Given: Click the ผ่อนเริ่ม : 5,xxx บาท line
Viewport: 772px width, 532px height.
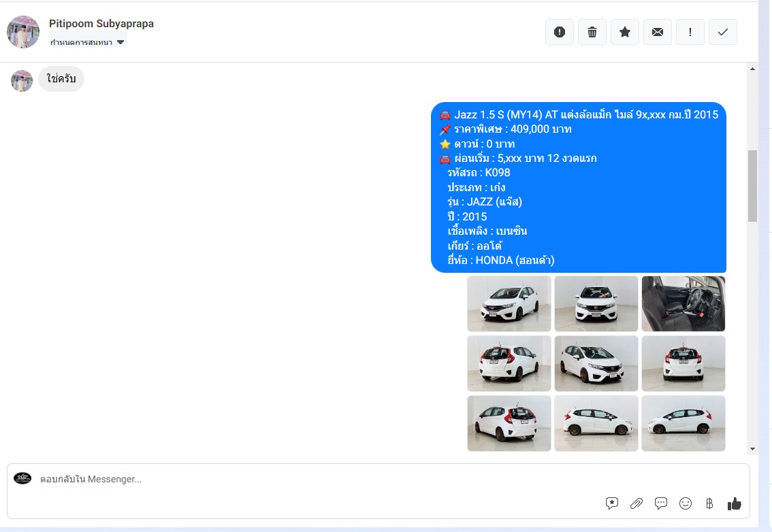Looking at the screenshot, I should pos(518,159).
